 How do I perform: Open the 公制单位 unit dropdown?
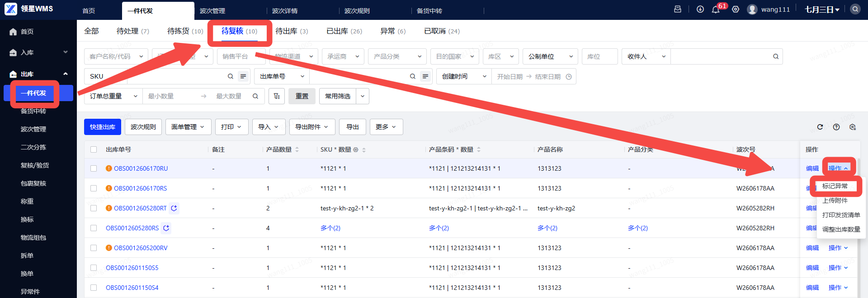(x=550, y=56)
